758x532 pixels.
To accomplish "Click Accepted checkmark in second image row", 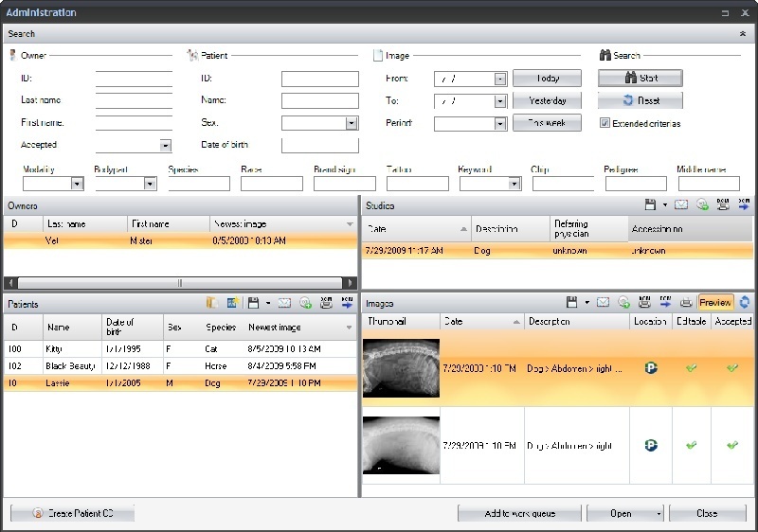I will (x=731, y=444).
